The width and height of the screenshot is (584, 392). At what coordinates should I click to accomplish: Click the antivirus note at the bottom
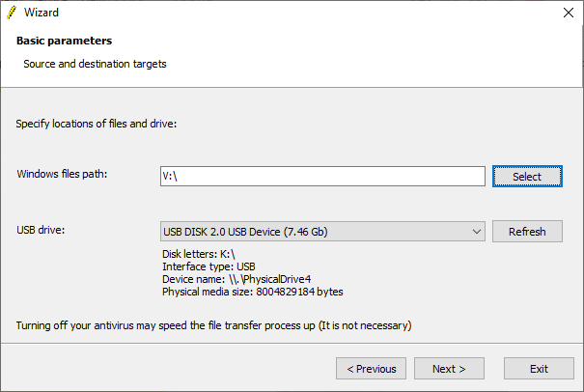(x=213, y=325)
